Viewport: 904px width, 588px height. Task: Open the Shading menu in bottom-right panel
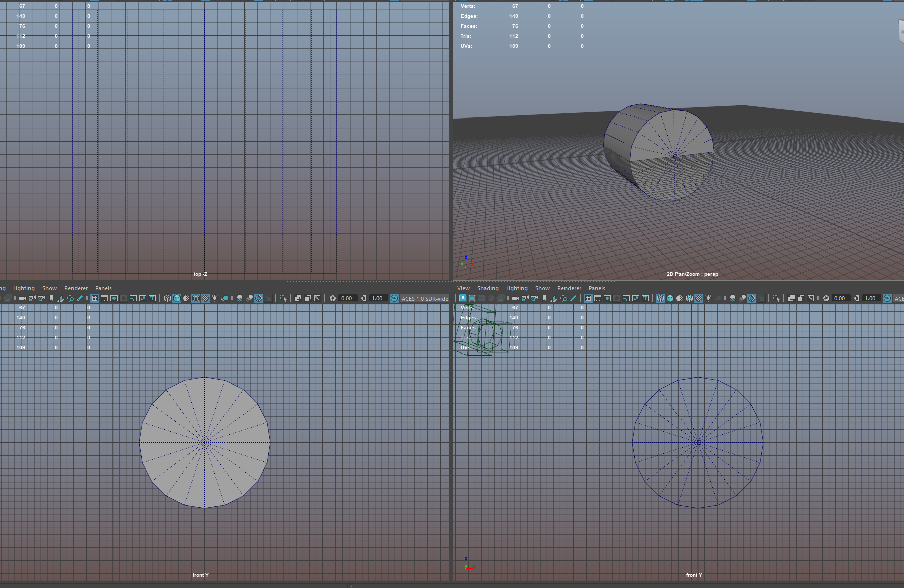[x=488, y=288]
